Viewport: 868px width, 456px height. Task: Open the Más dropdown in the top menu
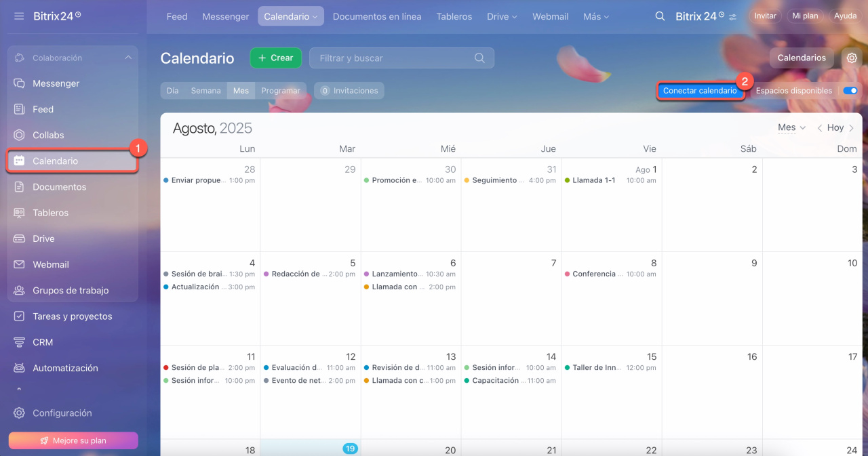point(606,17)
